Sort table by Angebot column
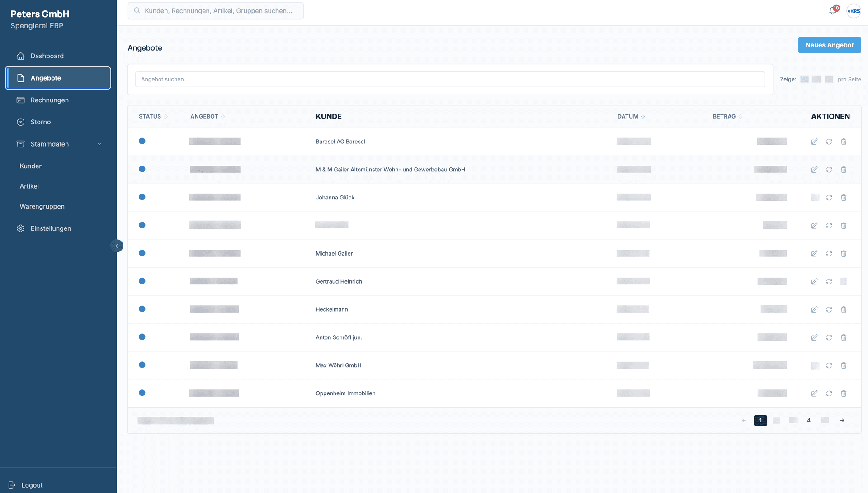The width and height of the screenshot is (868, 493). pyautogui.click(x=208, y=117)
